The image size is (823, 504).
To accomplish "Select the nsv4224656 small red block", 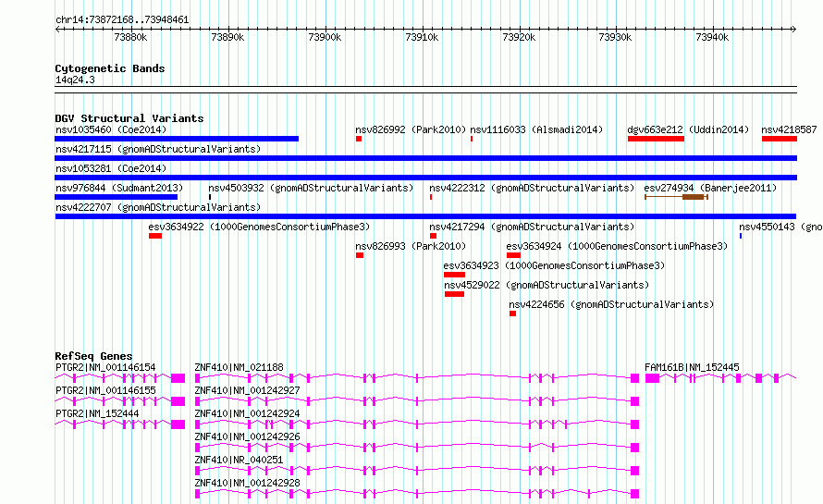I will (513, 313).
